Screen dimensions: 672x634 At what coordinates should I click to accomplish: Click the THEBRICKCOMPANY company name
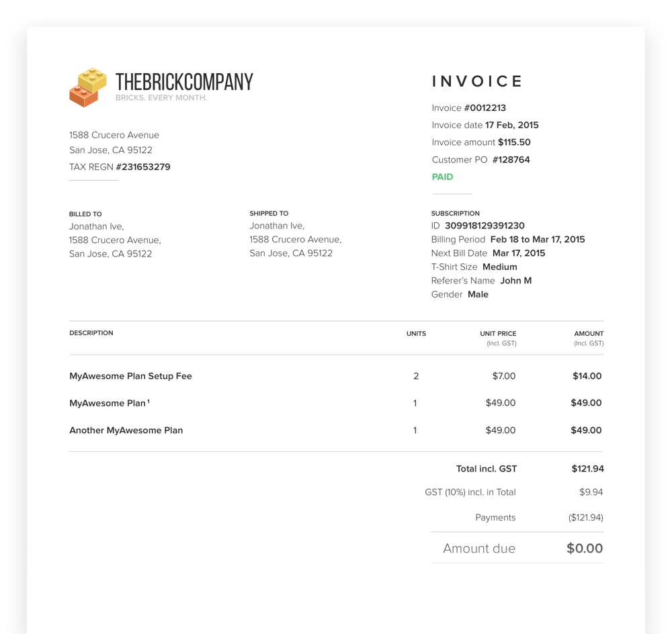tap(184, 82)
